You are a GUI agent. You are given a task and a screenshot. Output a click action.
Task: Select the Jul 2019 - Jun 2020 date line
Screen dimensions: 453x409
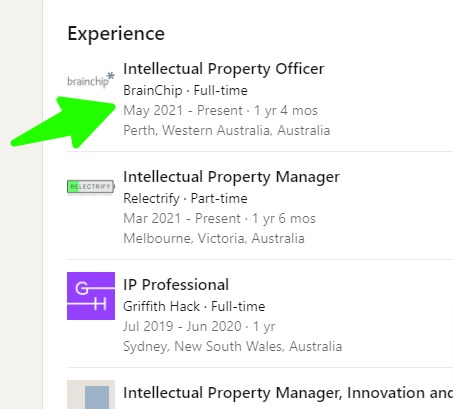199,327
